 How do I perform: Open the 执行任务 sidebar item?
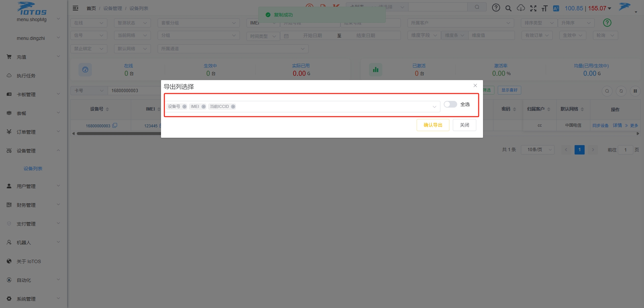pos(34,76)
